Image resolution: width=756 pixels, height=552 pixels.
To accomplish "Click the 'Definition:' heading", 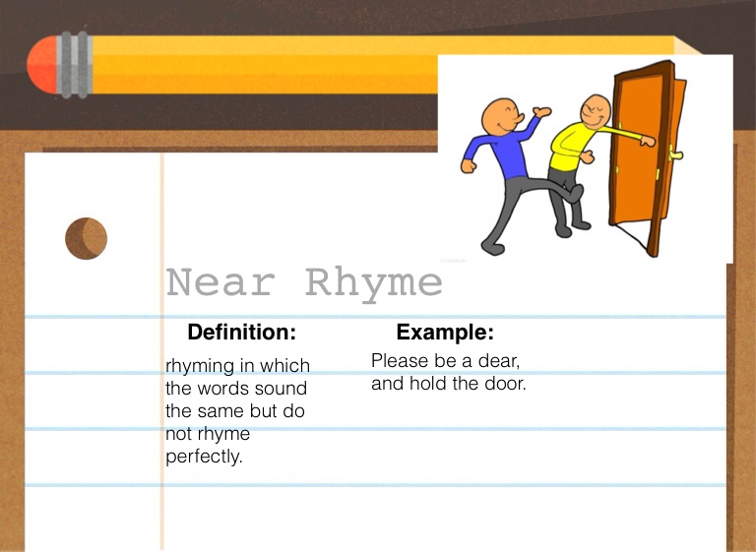I will coord(241,333).
